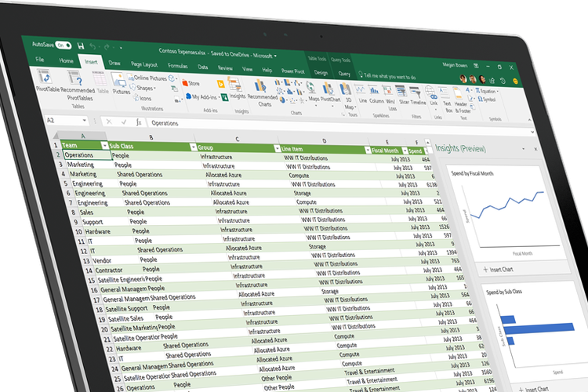The width and height of the screenshot is (588, 392).
Task: Close the Insights (Preview) pane
Action: 535,149
